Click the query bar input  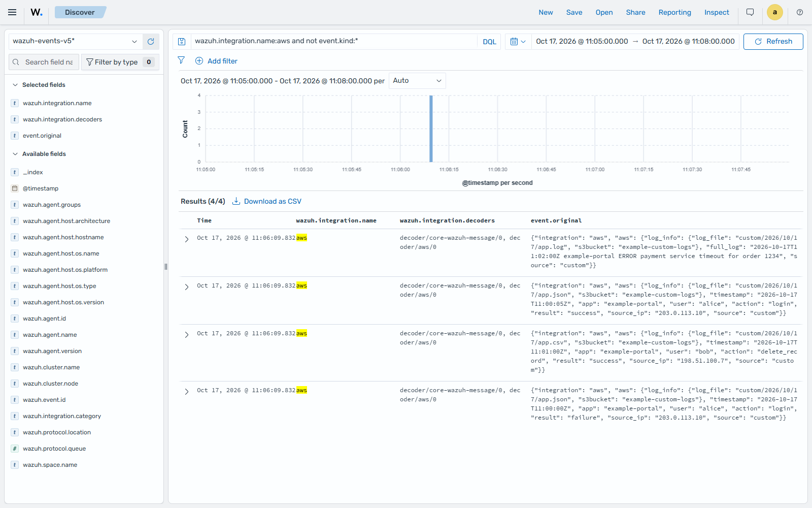click(334, 41)
